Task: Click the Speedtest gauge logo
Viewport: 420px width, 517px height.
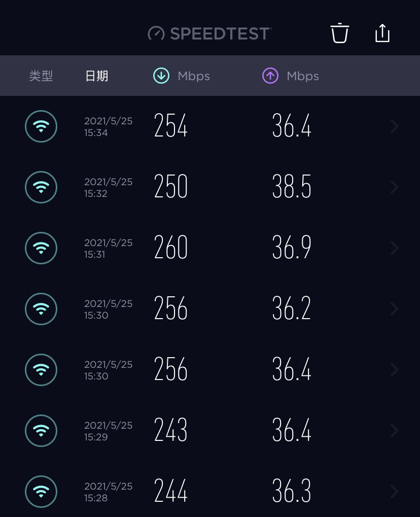Action: click(156, 33)
